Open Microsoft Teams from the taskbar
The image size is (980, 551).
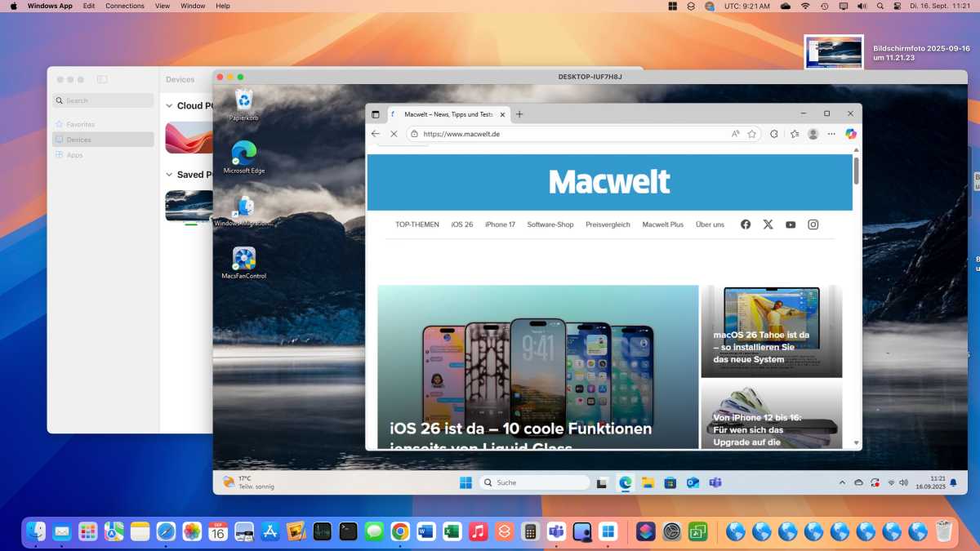714,482
